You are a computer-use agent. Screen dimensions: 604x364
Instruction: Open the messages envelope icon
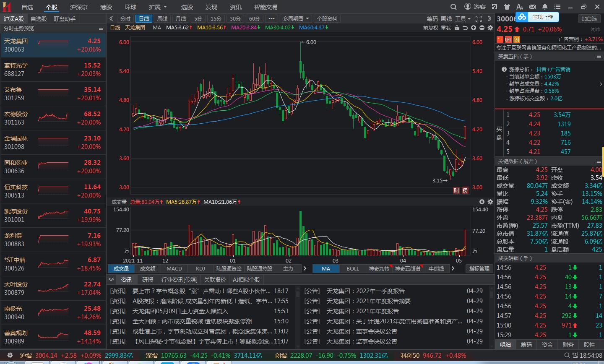(532, 7)
